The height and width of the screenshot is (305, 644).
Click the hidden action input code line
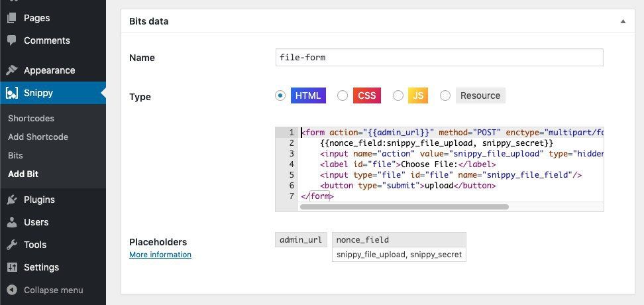click(x=462, y=154)
